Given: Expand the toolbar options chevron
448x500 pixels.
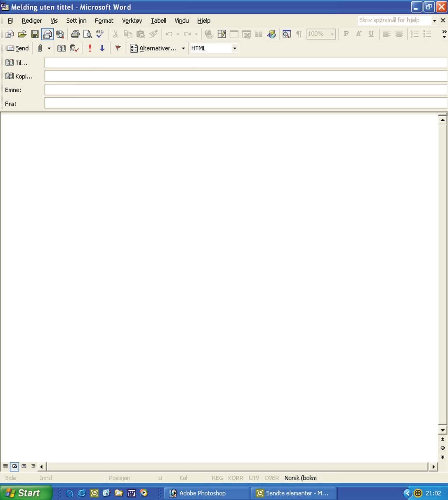Looking at the screenshot, I should pyautogui.click(x=444, y=34).
